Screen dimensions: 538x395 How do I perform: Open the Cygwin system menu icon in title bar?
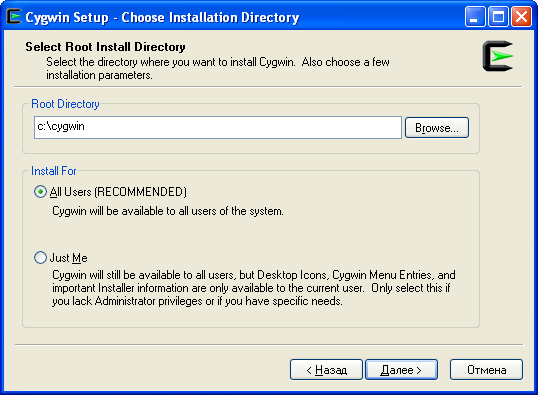(x=14, y=16)
